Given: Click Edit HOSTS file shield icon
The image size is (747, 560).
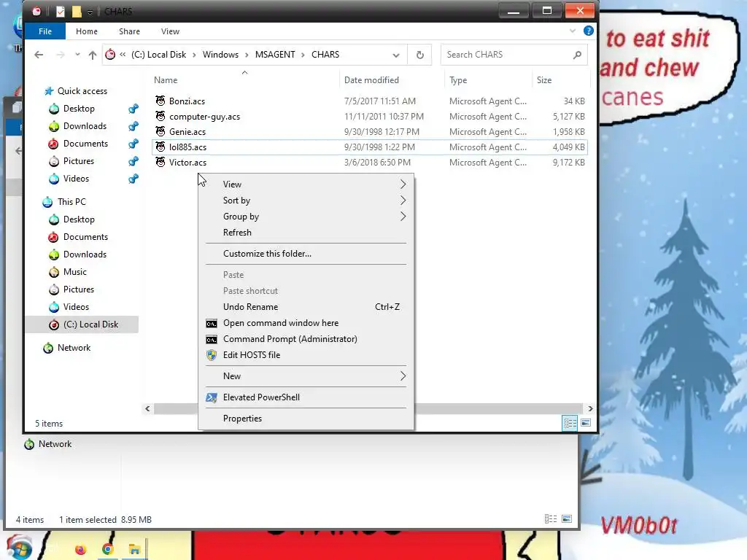Looking at the screenshot, I should click(x=212, y=355).
